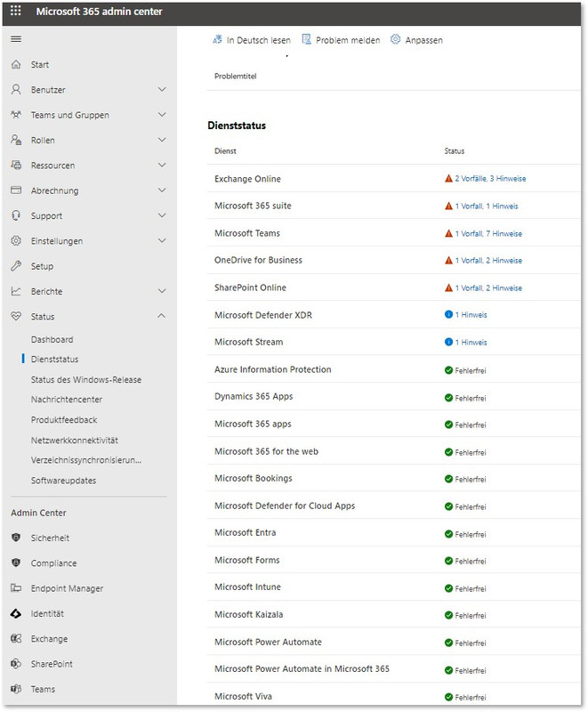The image size is (588, 712).
Task: Open the Dashboard submenu item
Action: tap(52, 340)
